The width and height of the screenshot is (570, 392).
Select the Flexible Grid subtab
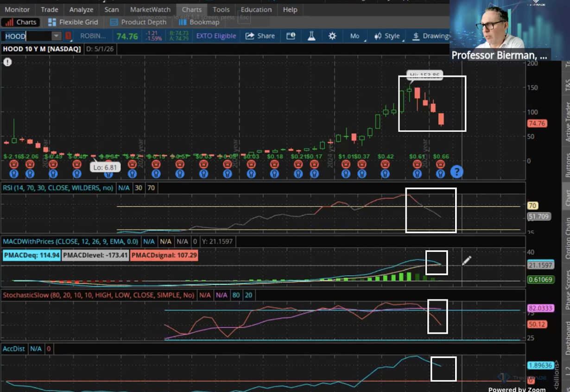[x=73, y=22]
